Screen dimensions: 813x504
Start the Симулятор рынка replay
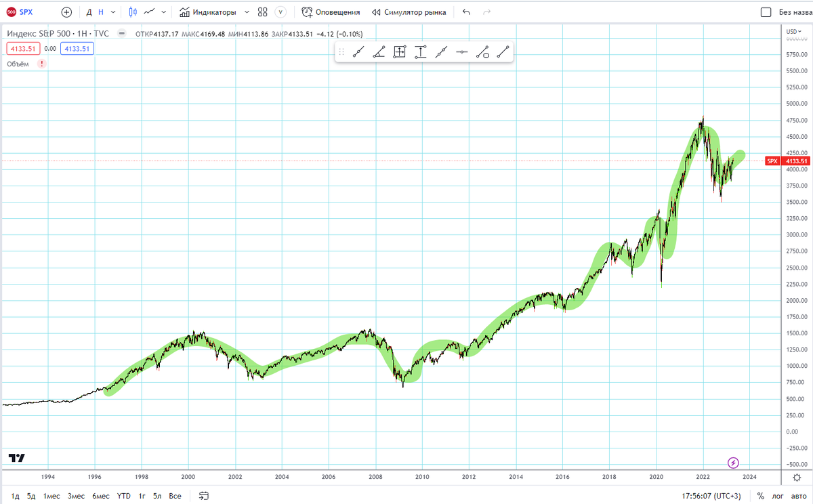tap(409, 12)
